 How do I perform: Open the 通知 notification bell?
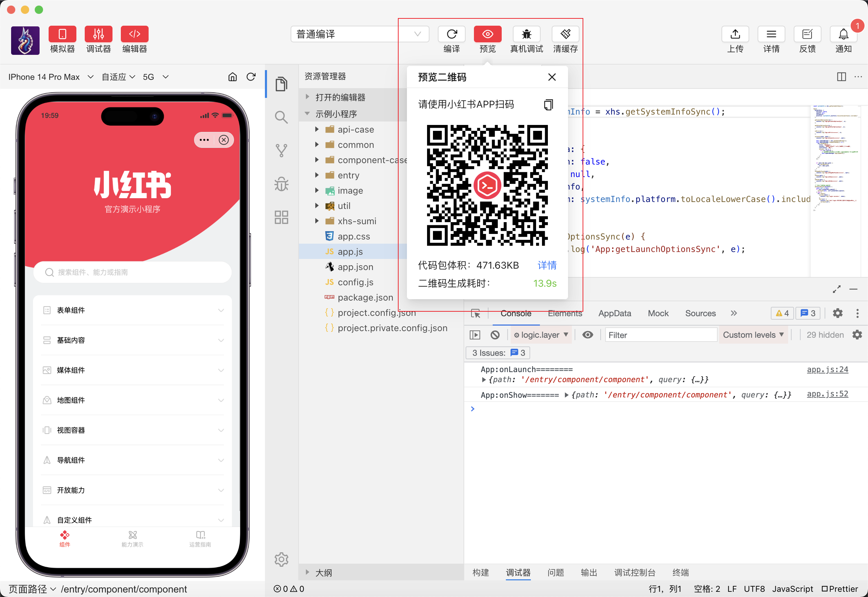click(843, 34)
